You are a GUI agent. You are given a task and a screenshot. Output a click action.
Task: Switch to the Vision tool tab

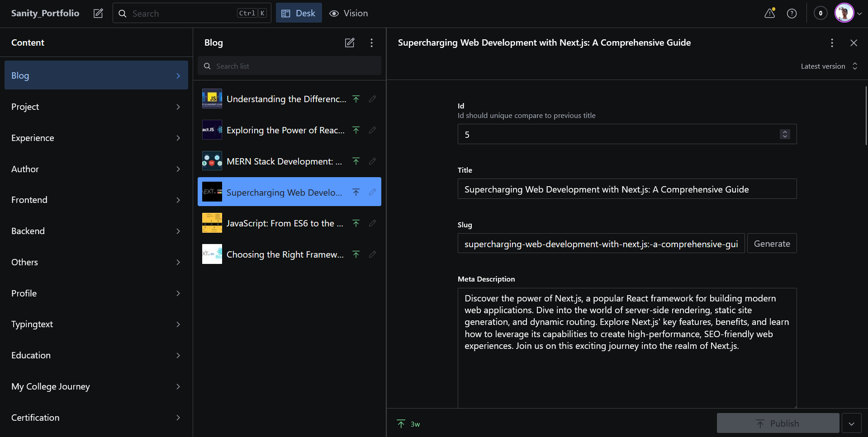pyautogui.click(x=348, y=13)
